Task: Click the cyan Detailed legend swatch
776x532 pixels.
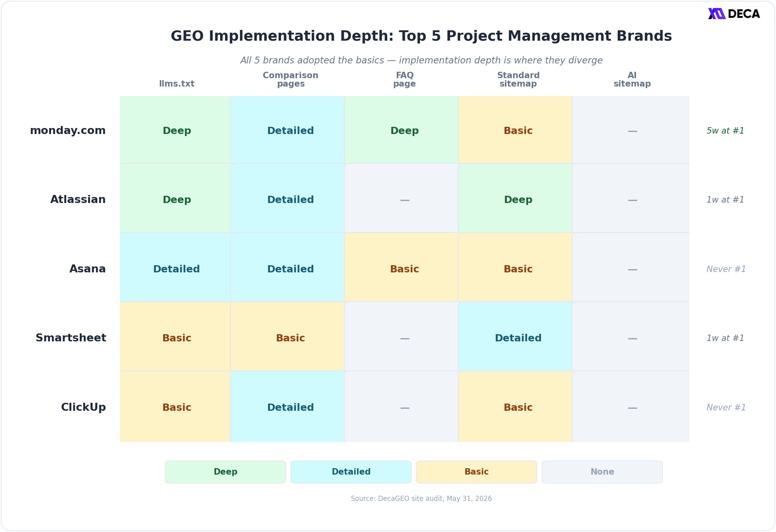Action: point(351,472)
